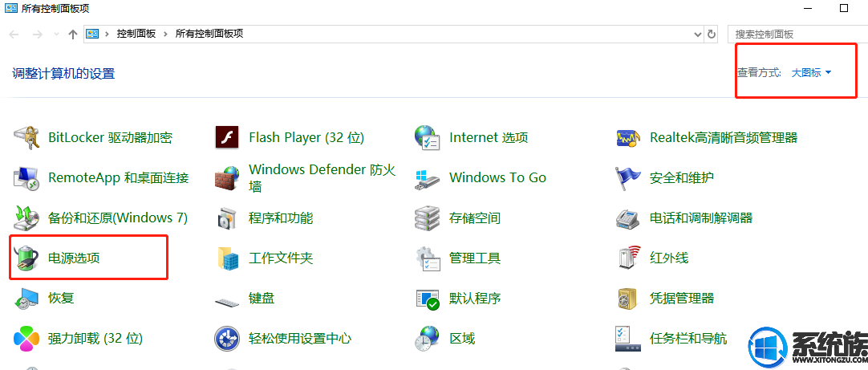Click the 红外线 infrared icon
Screen dimensions: 868x370
tap(629, 257)
